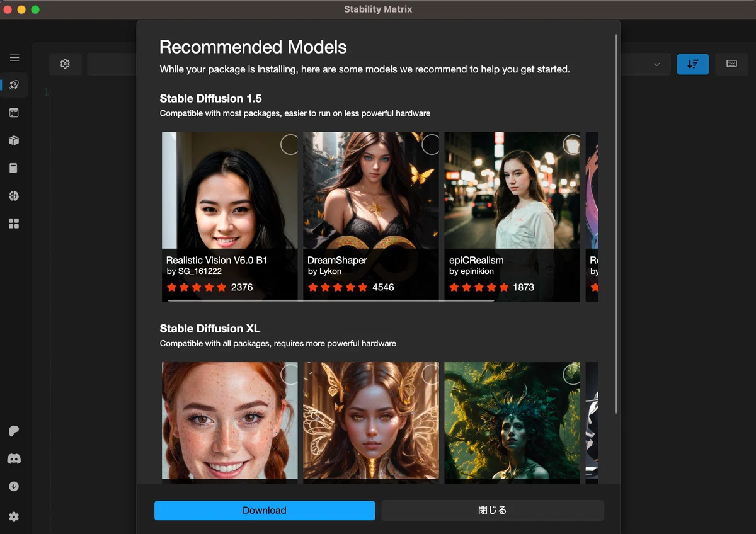The image size is (756, 534).
Task: Click the Recommended Models title
Action: click(253, 47)
